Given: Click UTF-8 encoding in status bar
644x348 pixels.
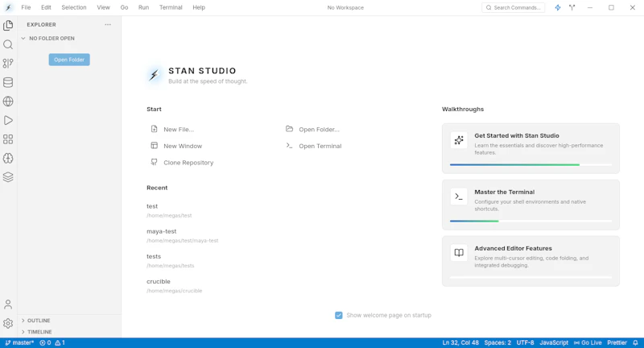Looking at the screenshot, I should click(x=526, y=342).
